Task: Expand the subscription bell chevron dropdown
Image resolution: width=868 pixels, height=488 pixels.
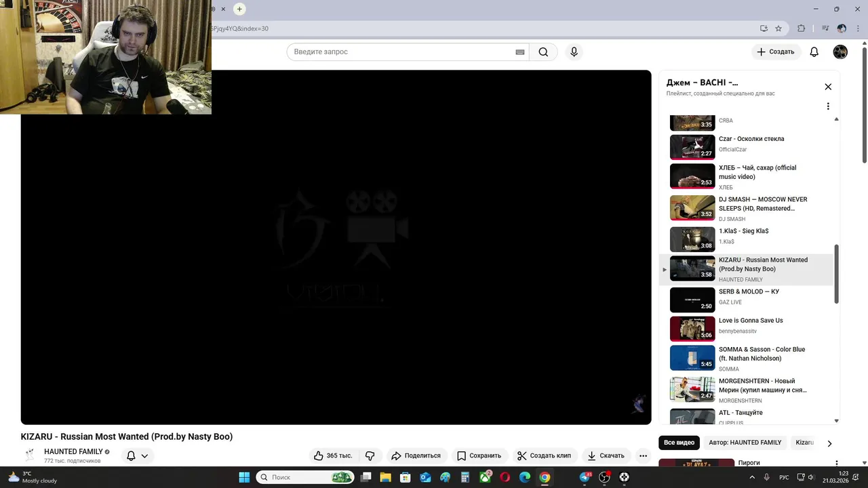Action: [144, 456]
